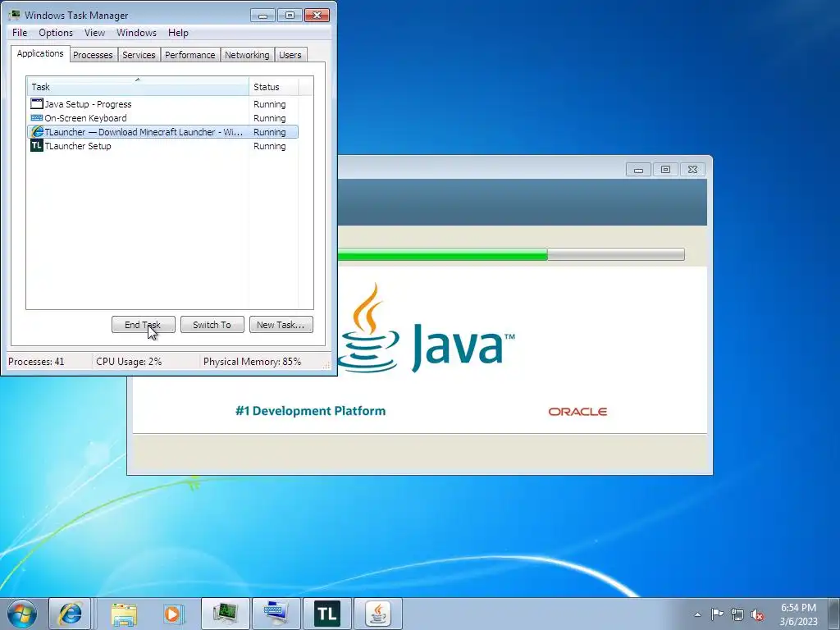Screen dimensions: 840x630
Task: Activate the TL TLauncher taskbar button
Action: click(326, 614)
